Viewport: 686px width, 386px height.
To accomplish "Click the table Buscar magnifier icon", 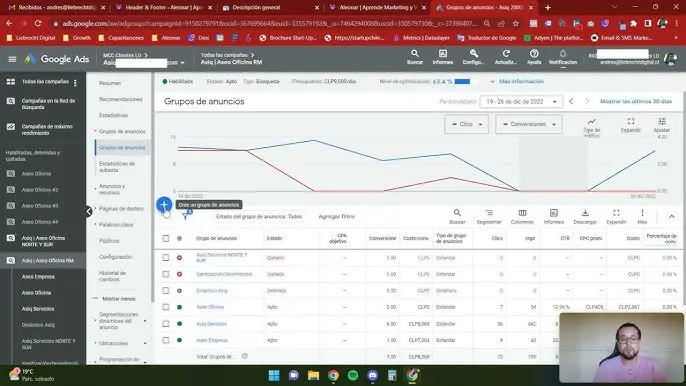I will click(457, 216).
